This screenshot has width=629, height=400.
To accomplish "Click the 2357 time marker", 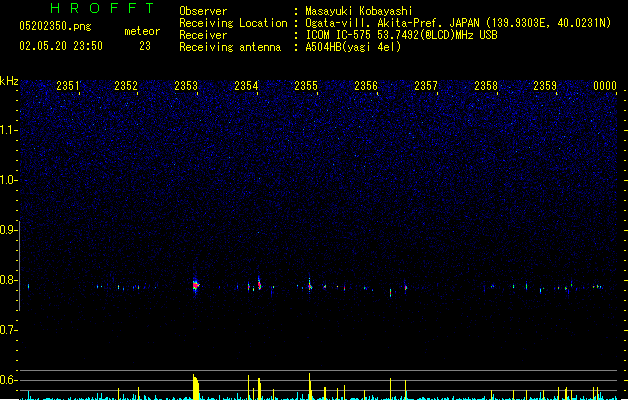I will pos(426,86).
